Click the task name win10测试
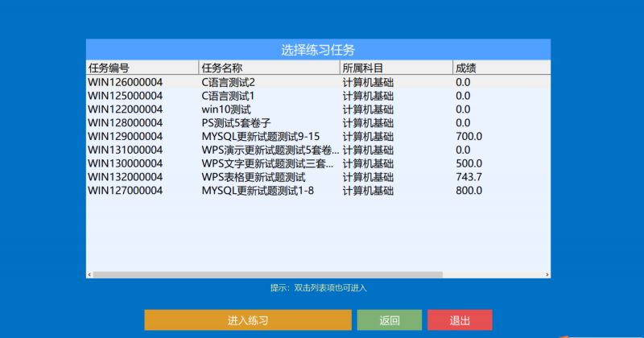The image size is (644, 338). click(226, 109)
